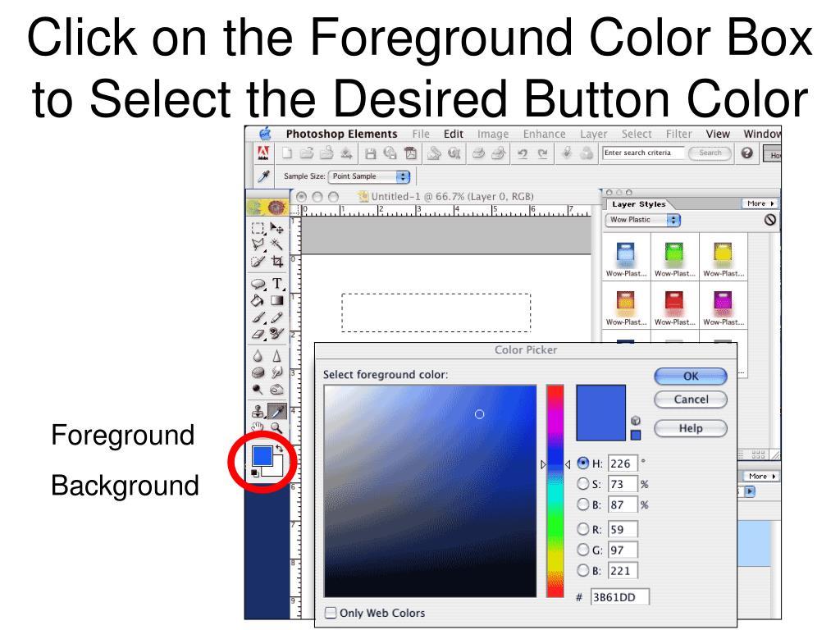Image resolution: width=840 pixels, height=630 pixels.
Task: Select the B blue radio button
Action: pyautogui.click(x=583, y=571)
